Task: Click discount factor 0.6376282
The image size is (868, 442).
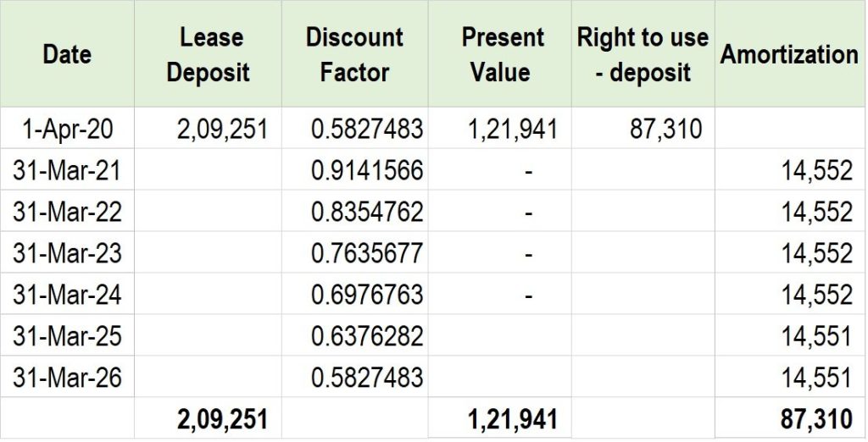Action: [366, 336]
